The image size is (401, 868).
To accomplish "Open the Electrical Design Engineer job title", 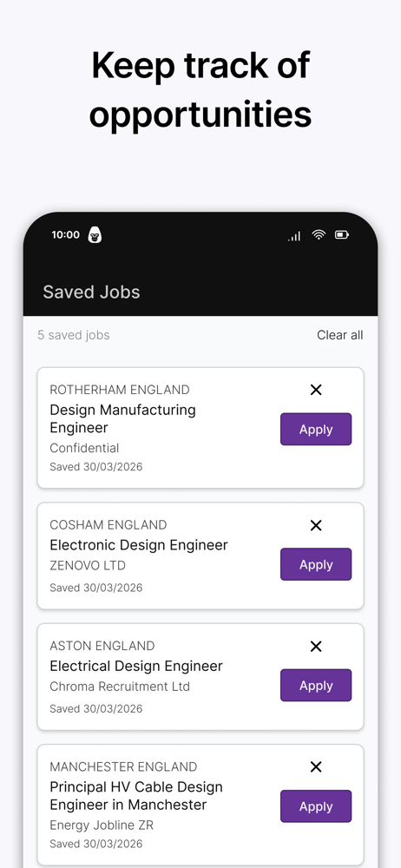I will [x=136, y=666].
